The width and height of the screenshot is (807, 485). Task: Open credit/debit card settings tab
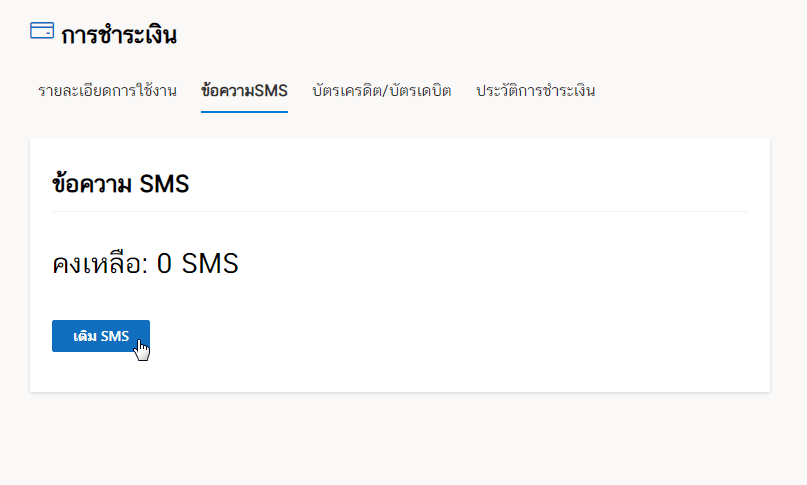pyautogui.click(x=381, y=91)
